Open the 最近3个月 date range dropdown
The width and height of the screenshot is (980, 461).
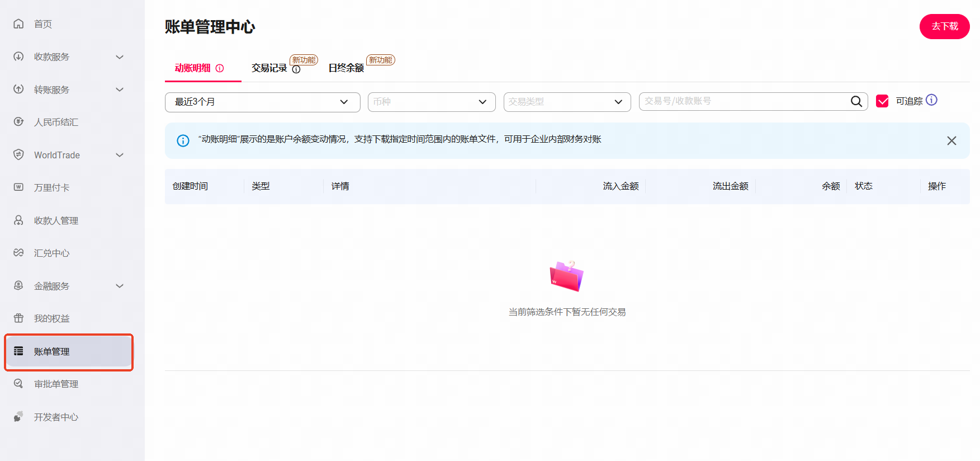pyautogui.click(x=262, y=102)
